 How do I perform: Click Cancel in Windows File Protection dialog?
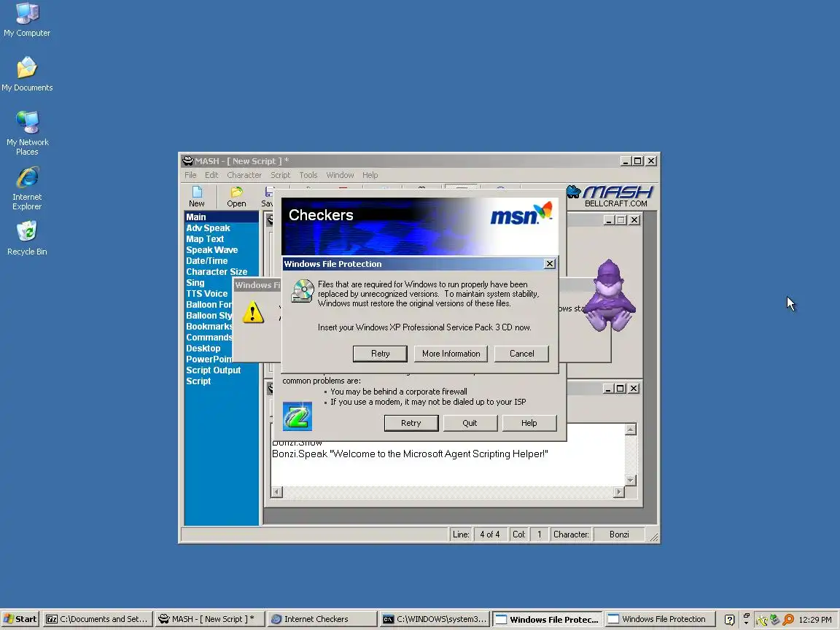click(x=521, y=354)
